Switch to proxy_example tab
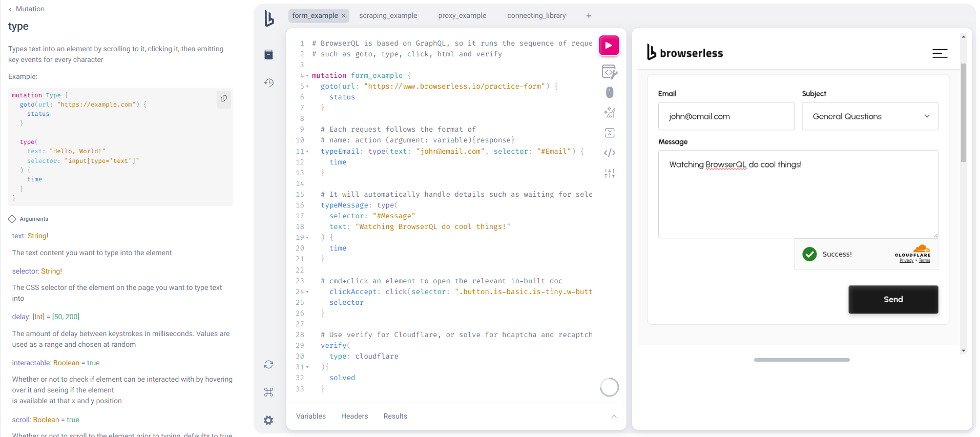Image resolution: width=980 pixels, height=437 pixels. click(462, 16)
